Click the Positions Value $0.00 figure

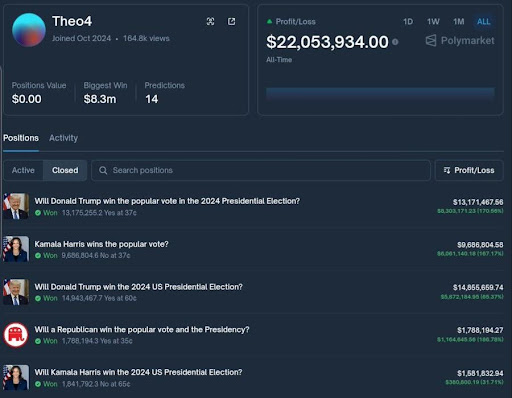27,99
